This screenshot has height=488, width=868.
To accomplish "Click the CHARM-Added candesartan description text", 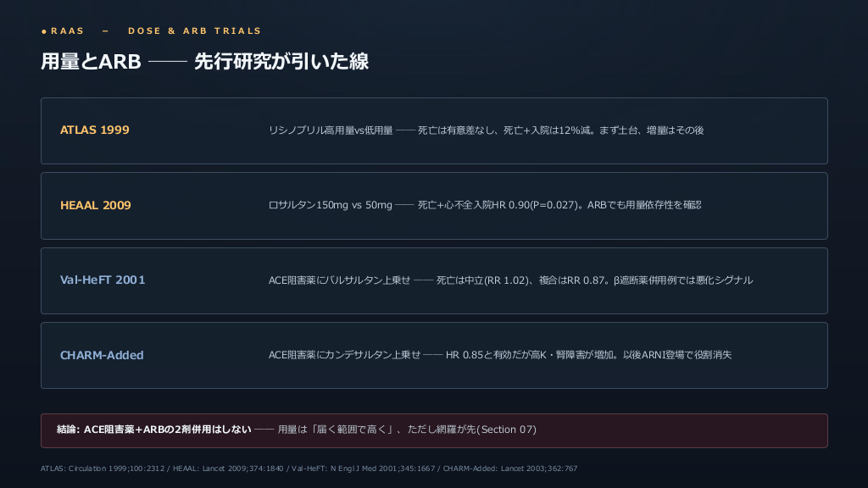I will (500, 355).
